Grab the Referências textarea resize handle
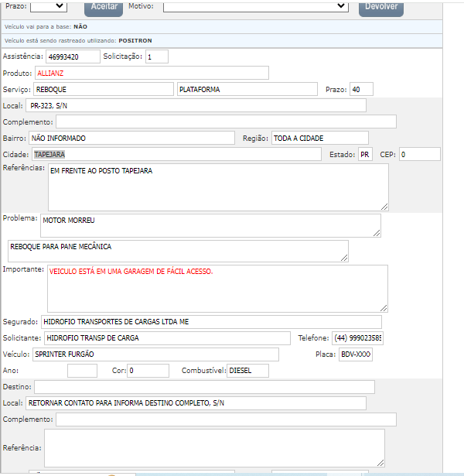 (x=384, y=206)
